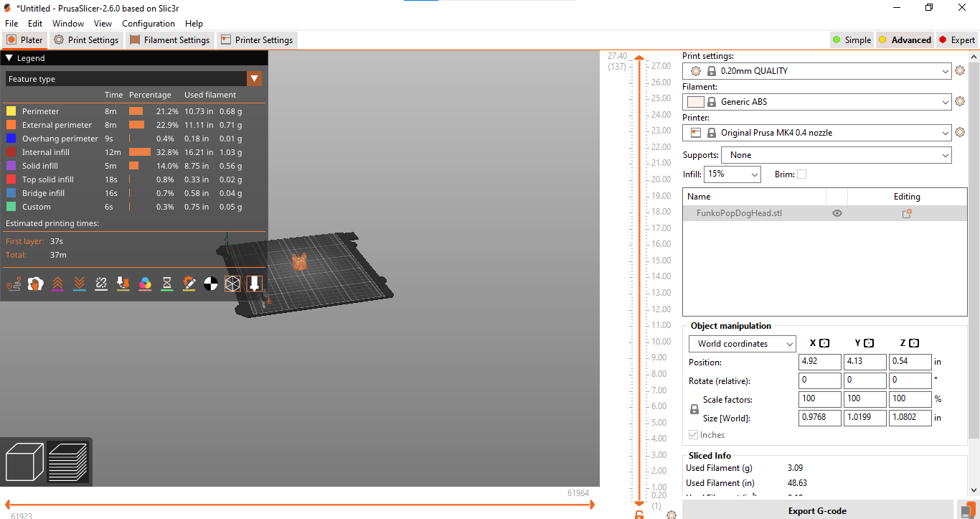Switch to Expert mode

point(957,40)
